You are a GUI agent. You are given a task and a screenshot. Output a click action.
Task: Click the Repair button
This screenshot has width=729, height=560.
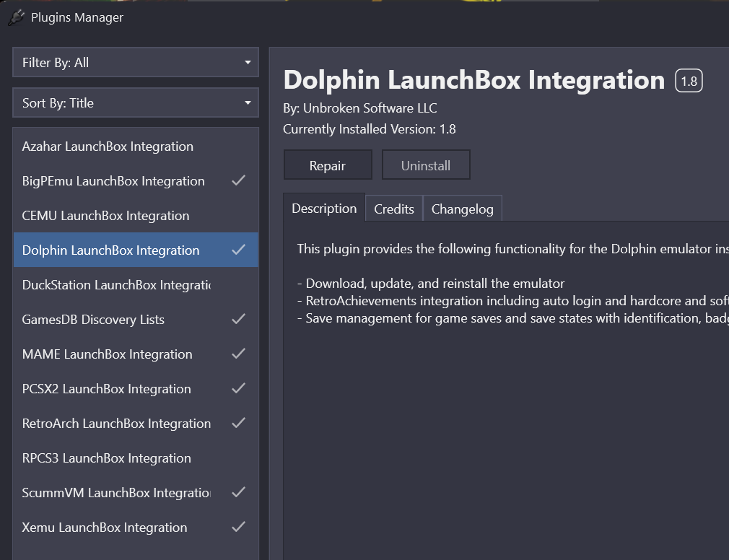(328, 165)
